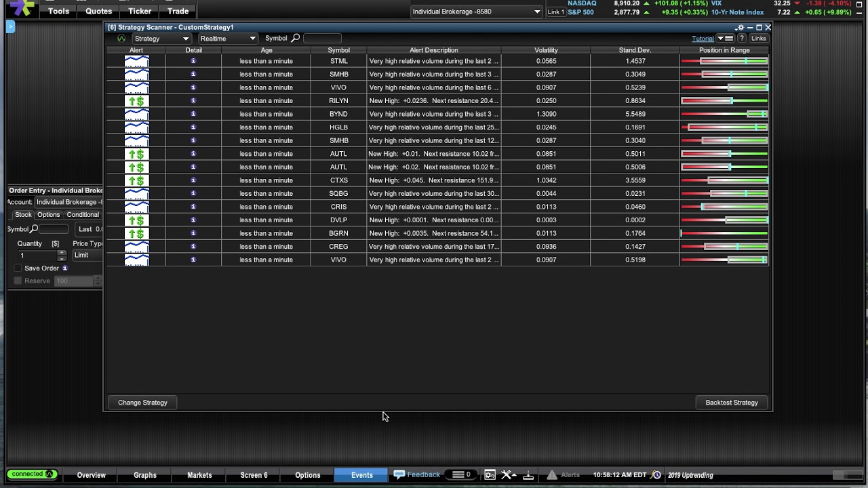The image size is (868, 488).
Task: Click the Order Entry symbol magnifier icon
Action: [34, 229]
